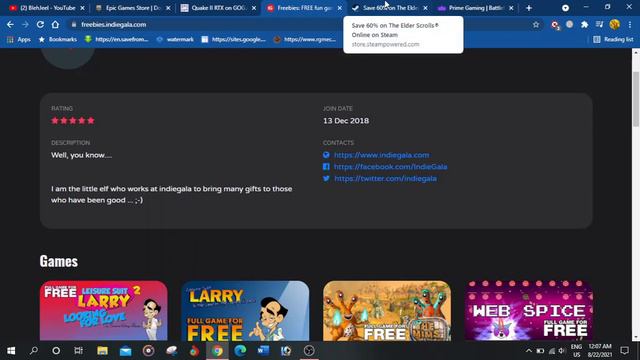Open the network icon in system tray
Image resolution: width=640 pixels, height=360 pixels.
(551, 351)
